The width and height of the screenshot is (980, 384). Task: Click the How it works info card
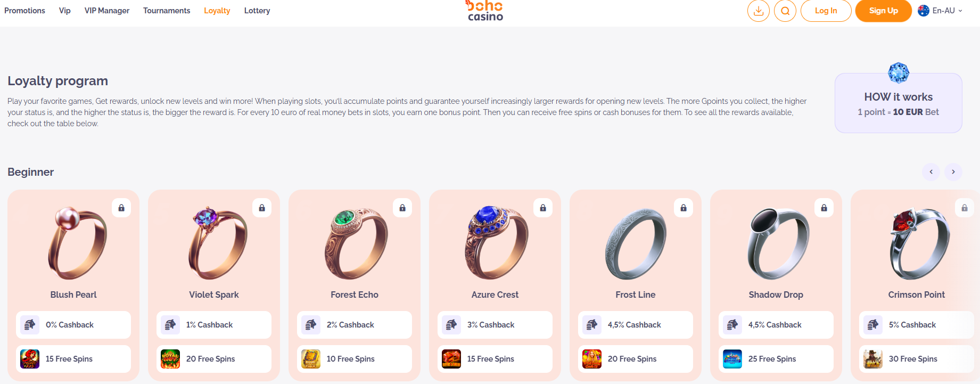(898, 104)
